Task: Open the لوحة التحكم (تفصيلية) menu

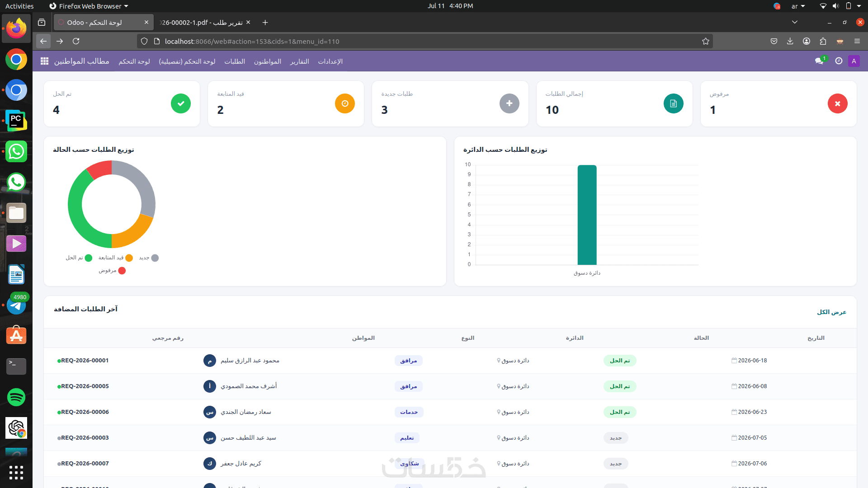Action: point(187,61)
